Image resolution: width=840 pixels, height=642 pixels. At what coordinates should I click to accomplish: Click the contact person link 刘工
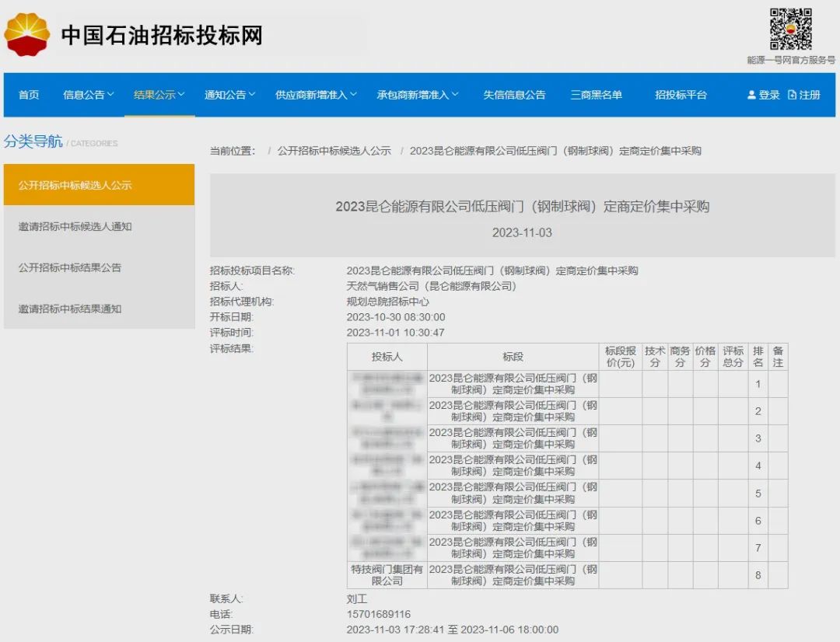point(358,598)
